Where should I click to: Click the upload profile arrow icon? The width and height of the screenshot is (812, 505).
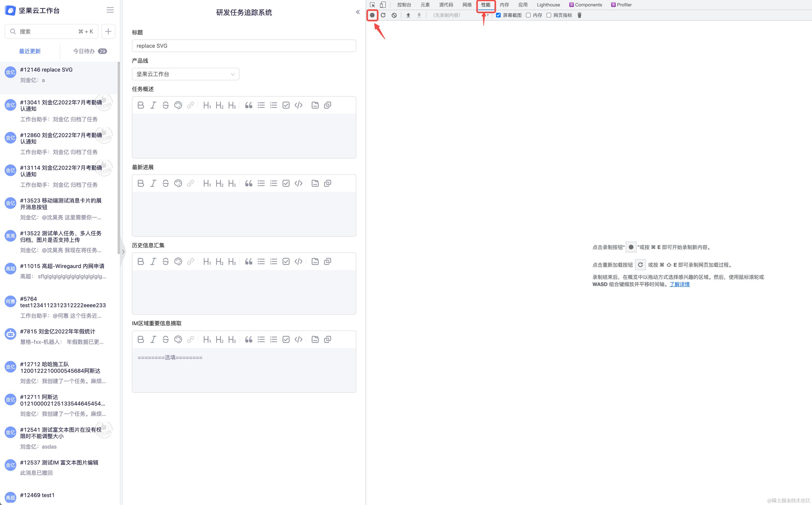[x=408, y=15]
